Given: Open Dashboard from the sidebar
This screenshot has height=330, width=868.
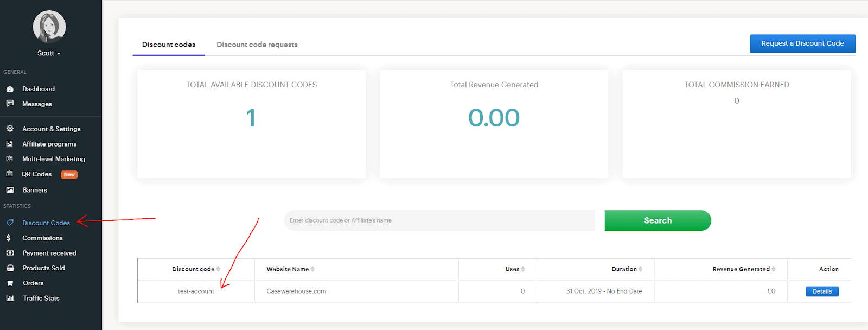Looking at the screenshot, I should coord(39,89).
